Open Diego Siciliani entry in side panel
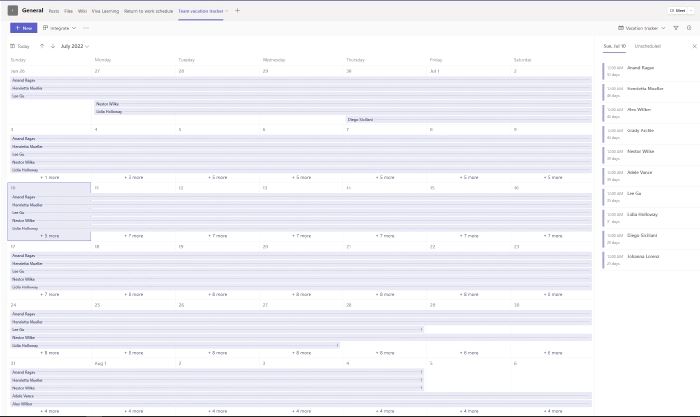The width and height of the screenshot is (700, 417). tap(650, 239)
